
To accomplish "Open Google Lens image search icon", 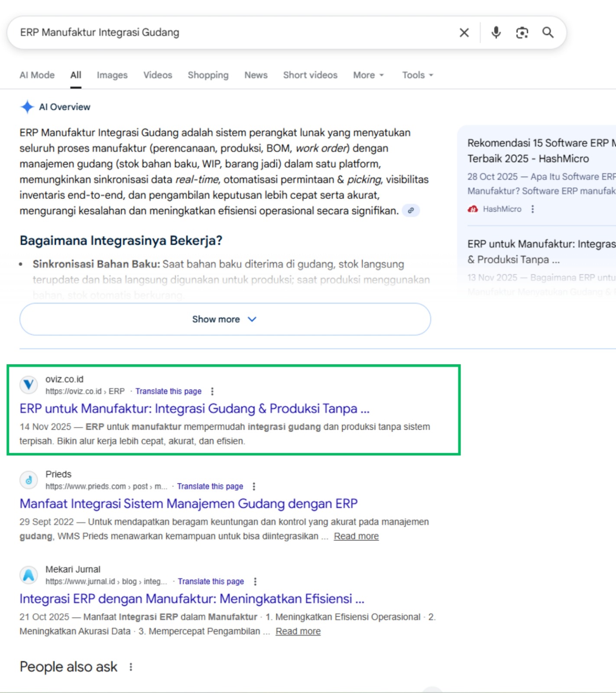I will pyautogui.click(x=522, y=32).
